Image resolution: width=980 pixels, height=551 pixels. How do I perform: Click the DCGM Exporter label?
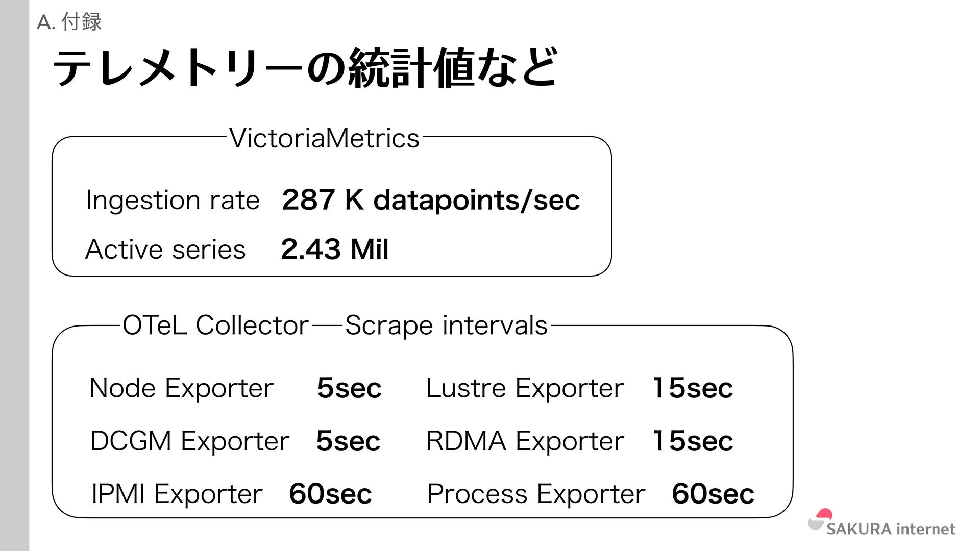189,441
